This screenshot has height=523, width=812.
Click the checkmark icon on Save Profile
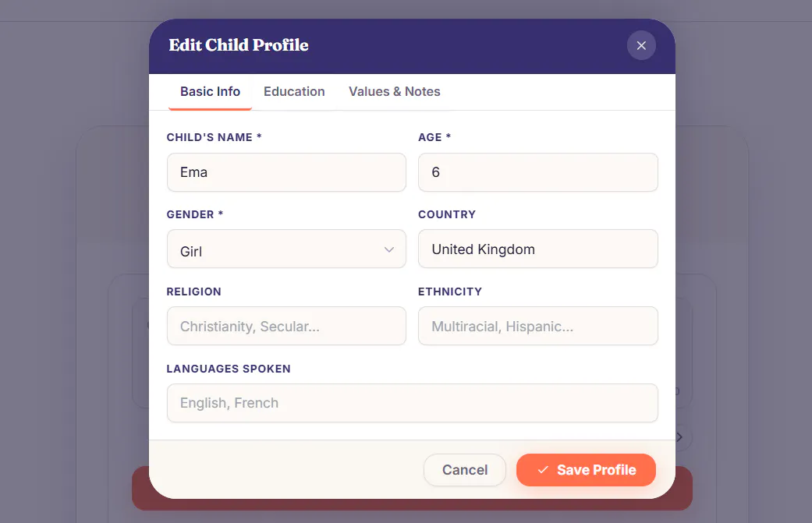coord(543,470)
